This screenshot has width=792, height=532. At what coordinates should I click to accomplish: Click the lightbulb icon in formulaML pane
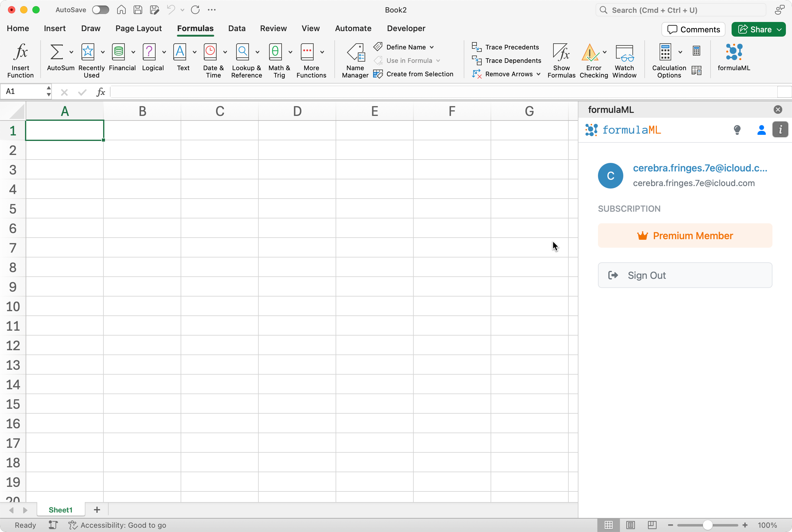coord(737,130)
